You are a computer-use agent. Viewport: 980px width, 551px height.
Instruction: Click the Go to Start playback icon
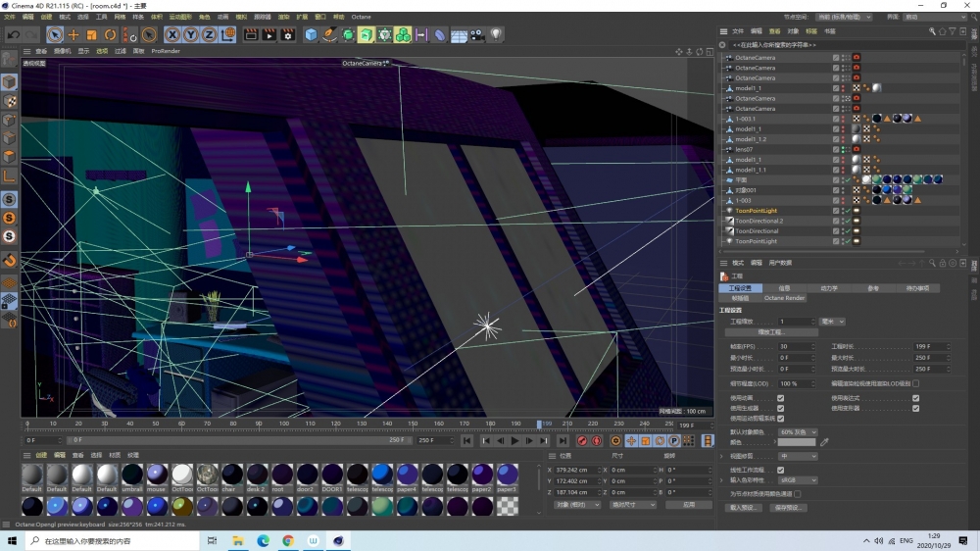pos(468,441)
